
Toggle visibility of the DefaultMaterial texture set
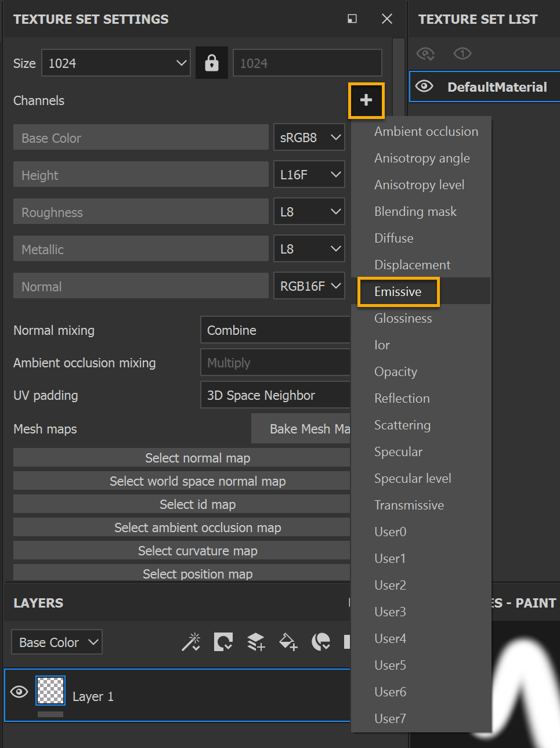click(424, 86)
